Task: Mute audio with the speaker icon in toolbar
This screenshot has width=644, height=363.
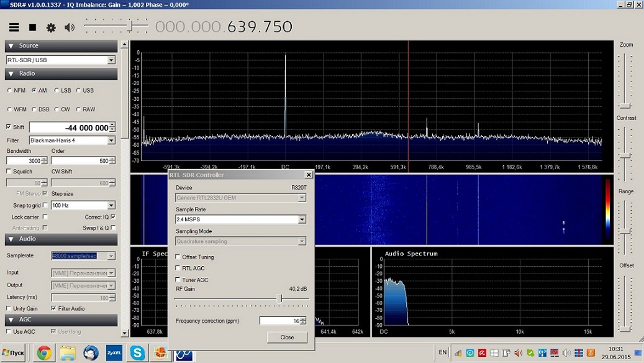Action: 70,27
